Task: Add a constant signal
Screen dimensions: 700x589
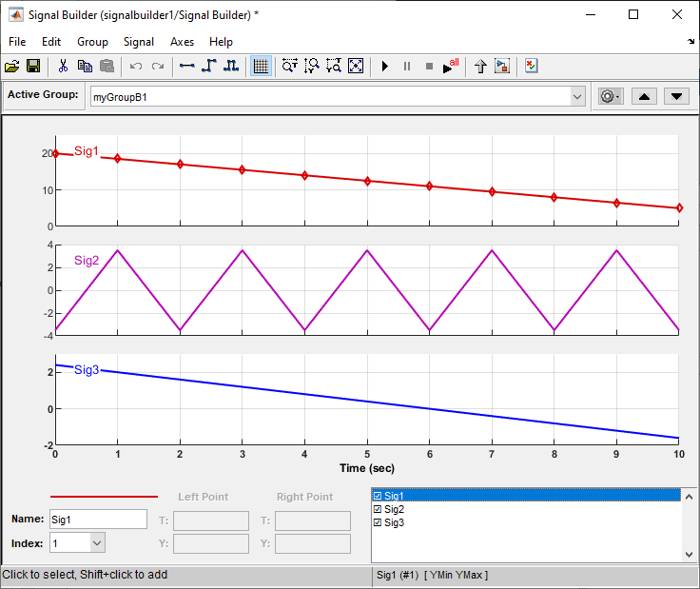Action: point(187,66)
